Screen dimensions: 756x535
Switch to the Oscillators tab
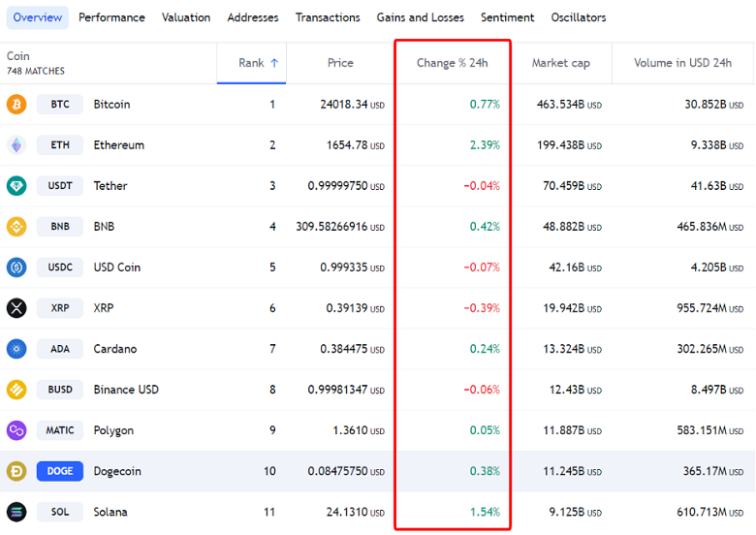coord(579,17)
